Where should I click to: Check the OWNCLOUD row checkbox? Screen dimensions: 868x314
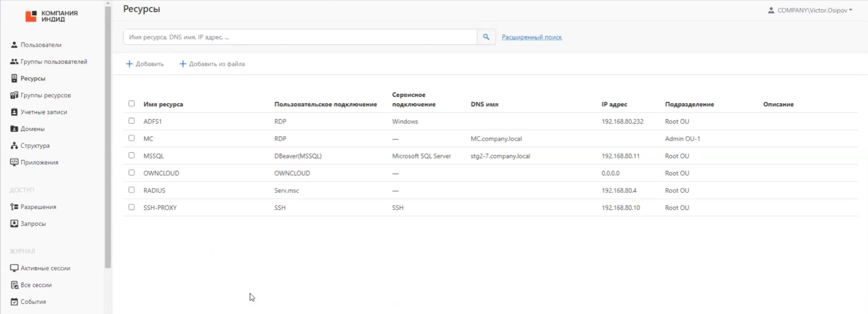click(x=131, y=173)
